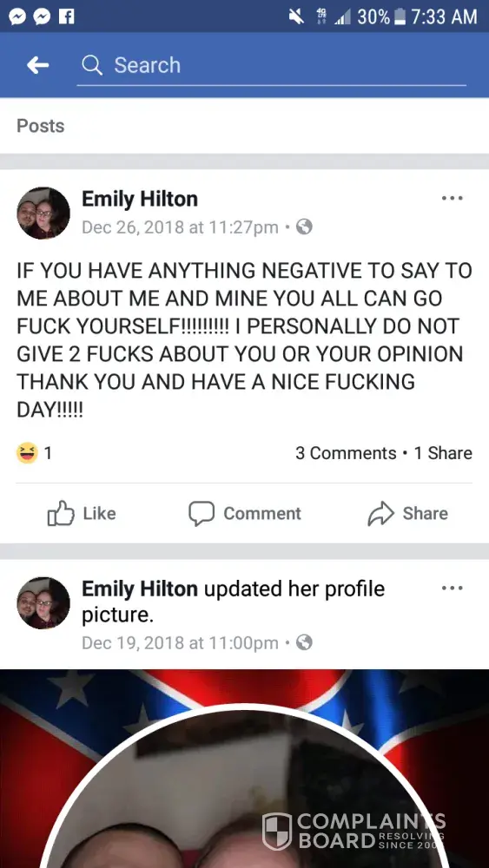Open the updated profile picture image
489x868 pixels.
click(244, 768)
